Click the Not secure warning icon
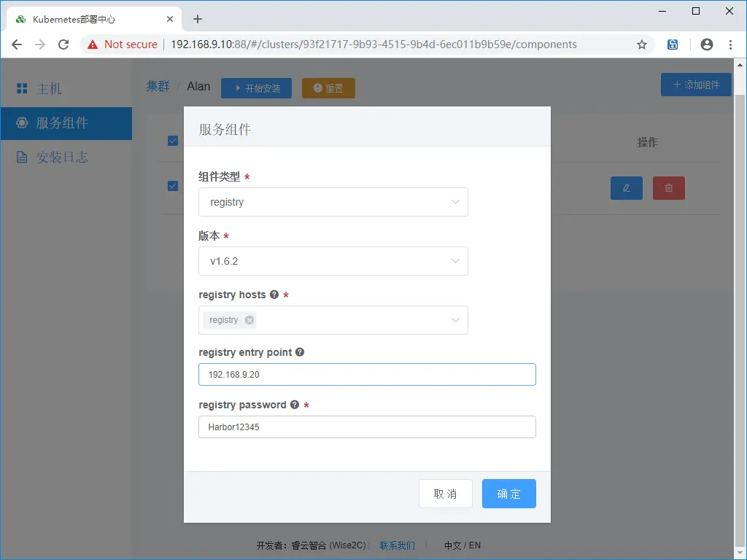The image size is (747, 560). click(93, 44)
